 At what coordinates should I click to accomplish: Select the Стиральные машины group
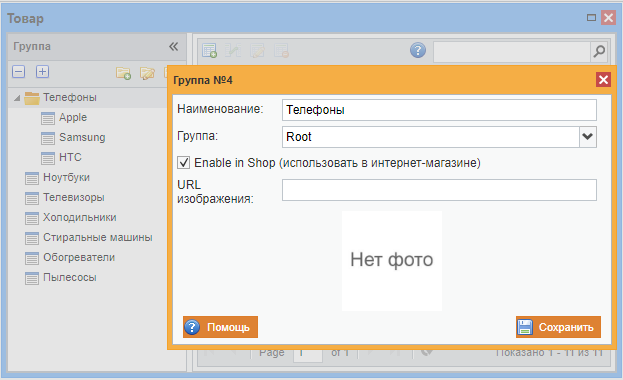point(98,237)
